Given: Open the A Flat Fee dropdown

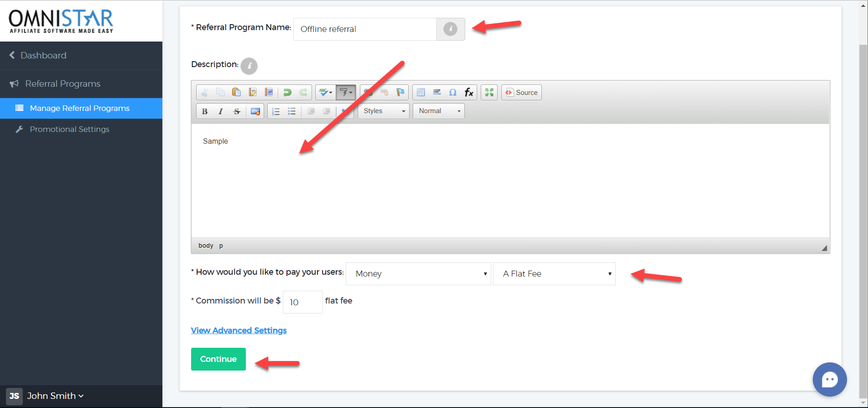Looking at the screenshot, I should [554, 274].
